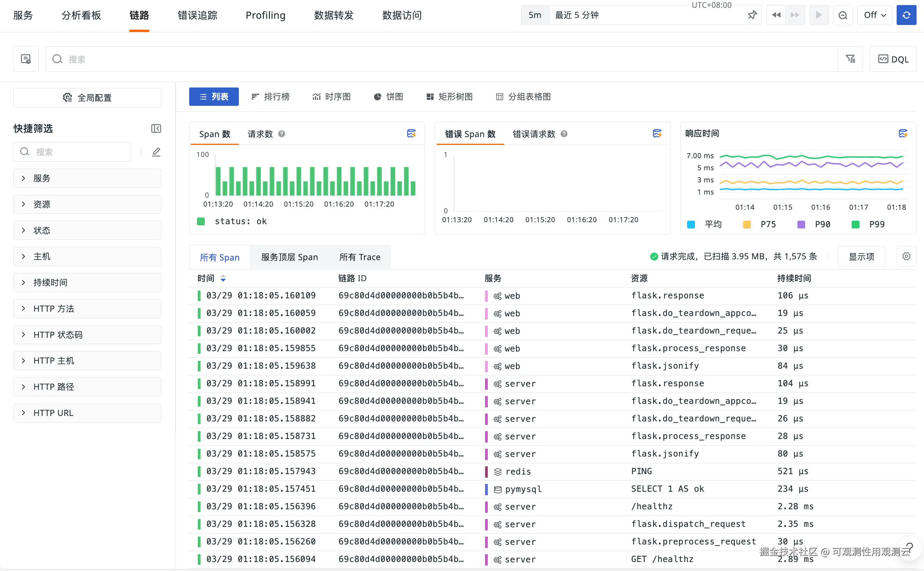The image size is (924, 571).
Task: Switch to 分组表格图 grouped table view
Action: pyautogui.click(x=523, y=96)
